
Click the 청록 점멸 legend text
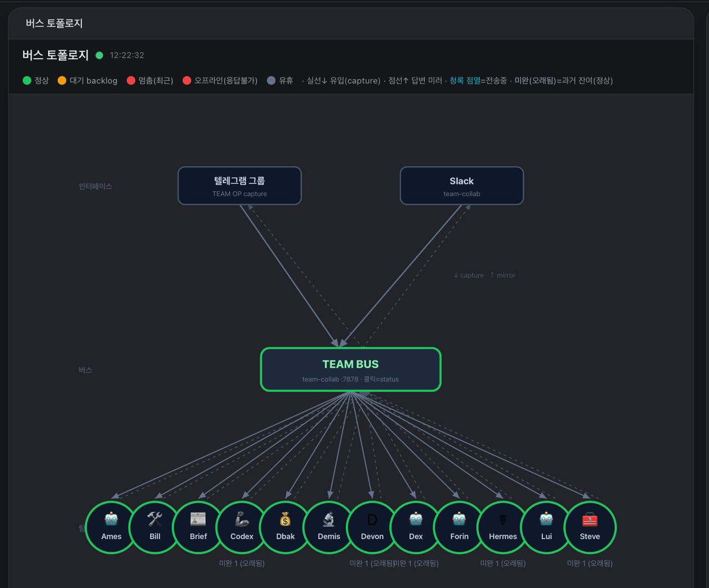pos(465,81)
